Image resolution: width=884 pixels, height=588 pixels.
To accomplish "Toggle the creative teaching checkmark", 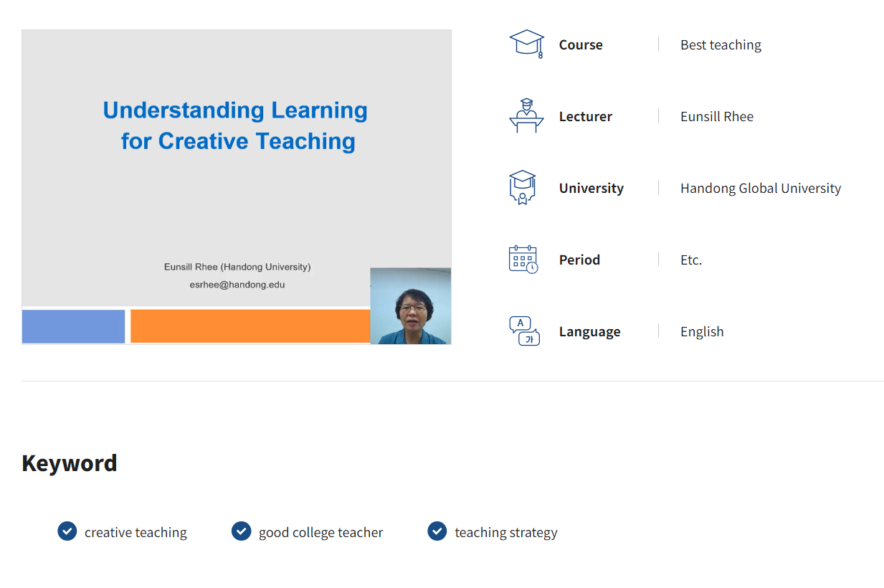I will [67, 531].
